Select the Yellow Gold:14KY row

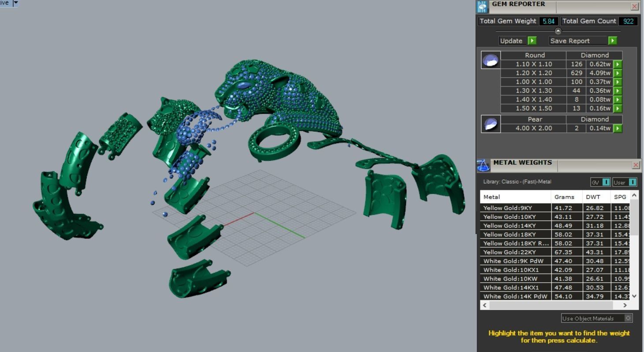555,225
